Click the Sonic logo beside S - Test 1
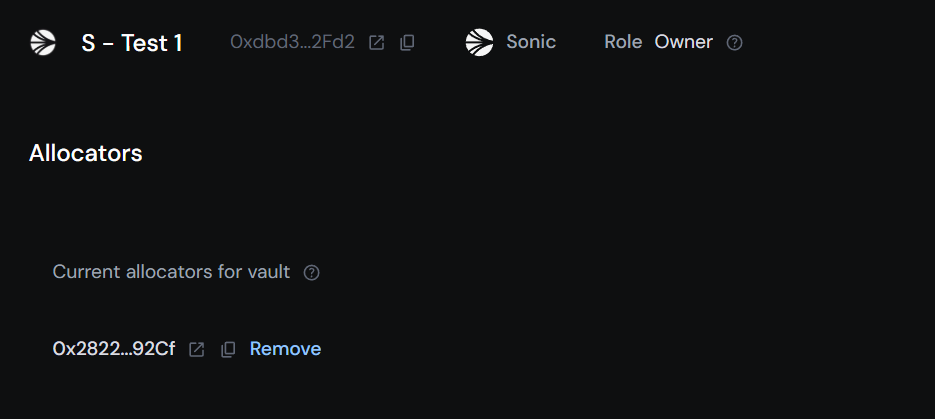 pos(43,42)
